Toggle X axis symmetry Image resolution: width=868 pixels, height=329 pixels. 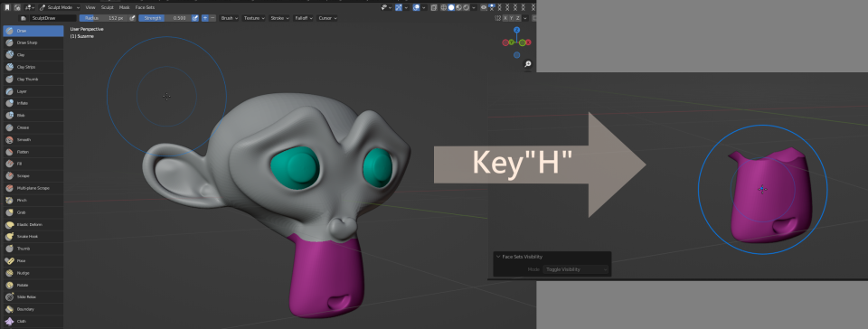click(505, 18)
